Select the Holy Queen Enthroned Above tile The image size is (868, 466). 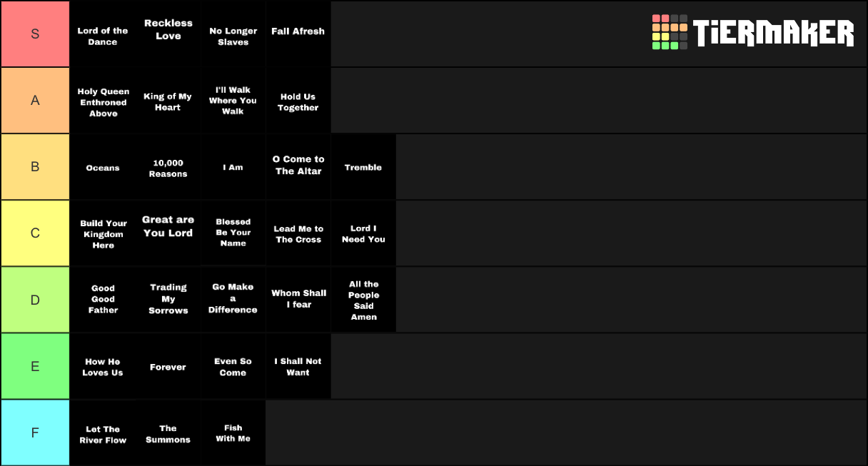103,101
